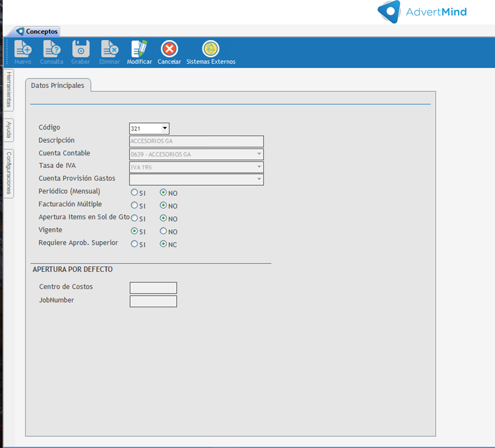Screen dimensions: 495x448
Task: Select SI for Periódico (Mensual)
Action: 134,192
